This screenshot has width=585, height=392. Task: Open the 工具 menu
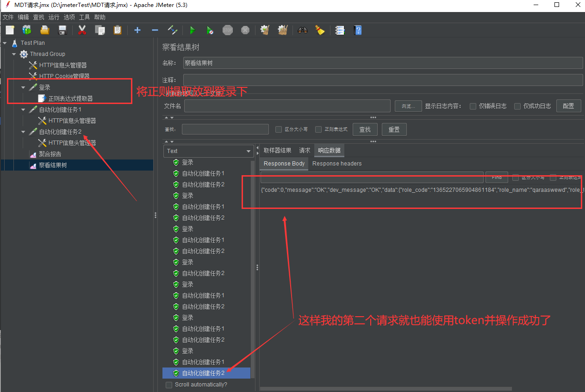pos(84,17)
